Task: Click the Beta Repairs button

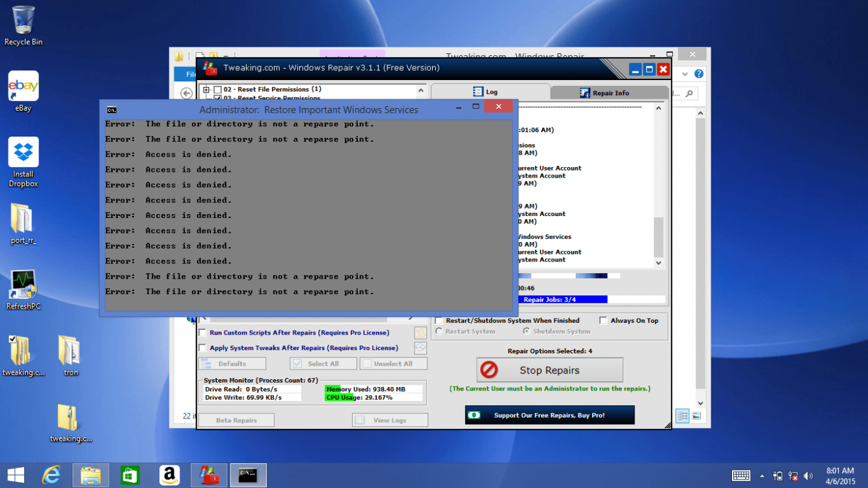Action: click(x=236, y=420)
